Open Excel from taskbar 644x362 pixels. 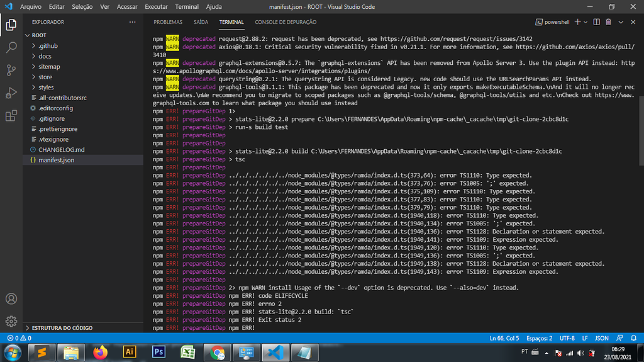click(187, 353)
